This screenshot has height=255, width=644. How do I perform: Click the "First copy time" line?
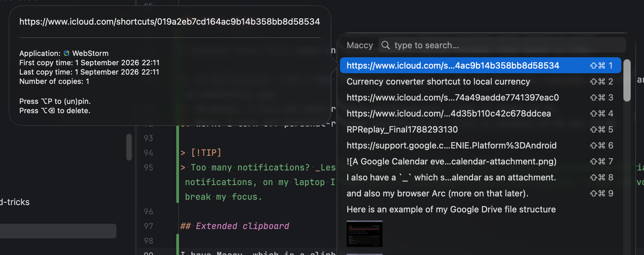coord(89,63)
